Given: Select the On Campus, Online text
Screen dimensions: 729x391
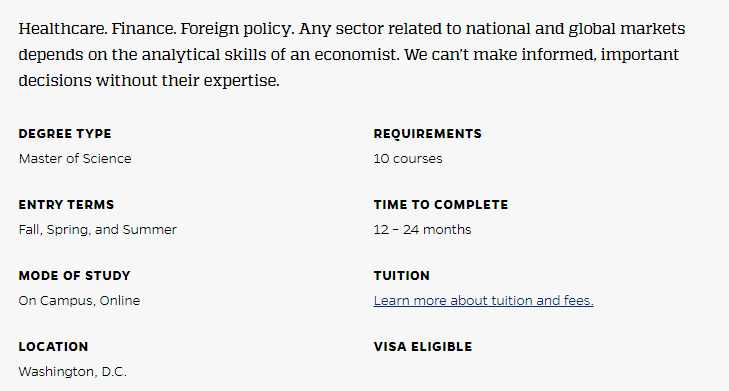Looking at the screenshot, I should (x=80, y=301).
